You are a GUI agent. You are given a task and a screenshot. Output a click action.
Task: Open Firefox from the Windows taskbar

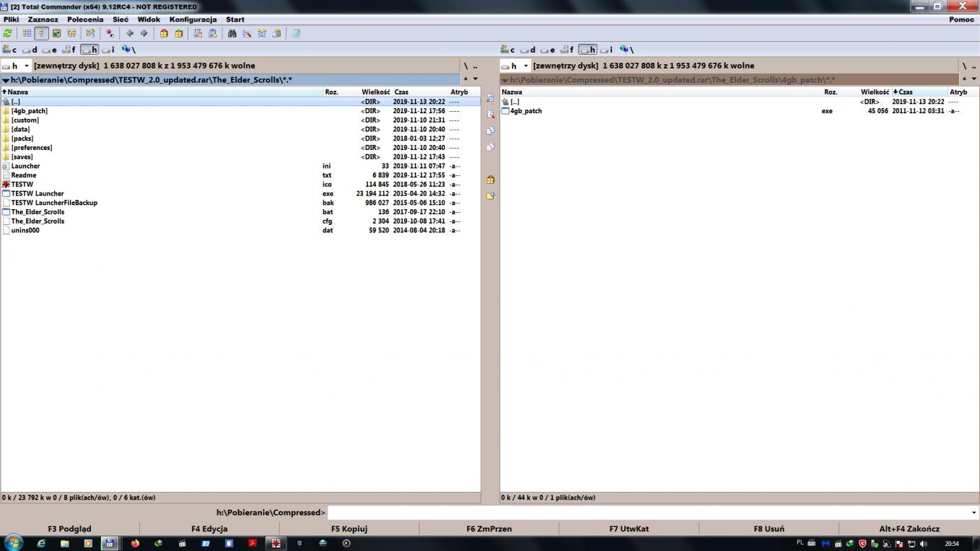135,543
